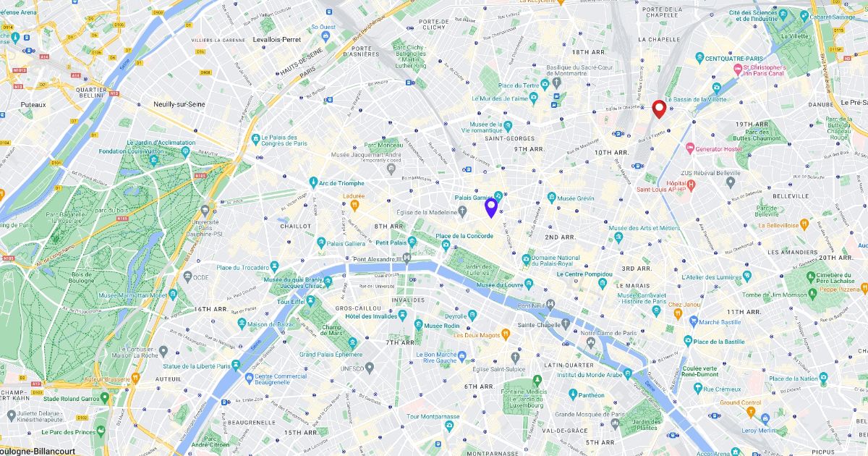
Task: Open the Generator Hostel lodging icon
Action: pyautogui.click(x=689, y=149)
